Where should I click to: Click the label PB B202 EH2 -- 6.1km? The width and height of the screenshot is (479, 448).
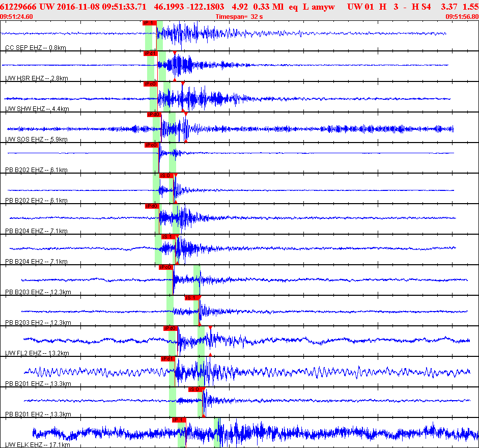click(36, 201)
